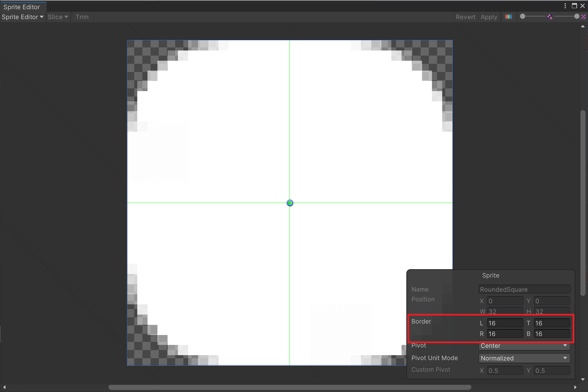Open the Pivot dropdown set to Center
588x392 pixels.
[x=524, y=346]
